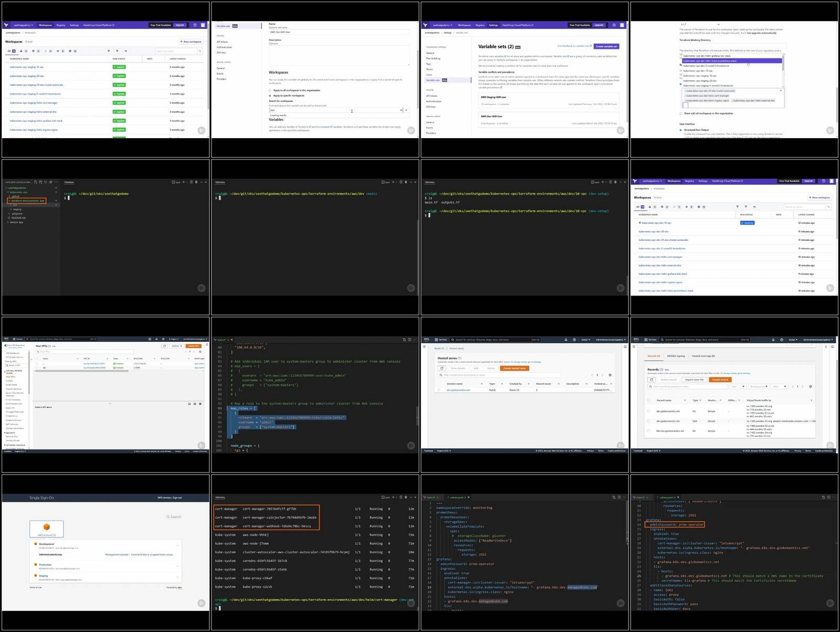This screenshot has height=632, width=840.
Task: Click the AWS Account cube icon on Single Sign-On page
Action: (x=47, y=526)
